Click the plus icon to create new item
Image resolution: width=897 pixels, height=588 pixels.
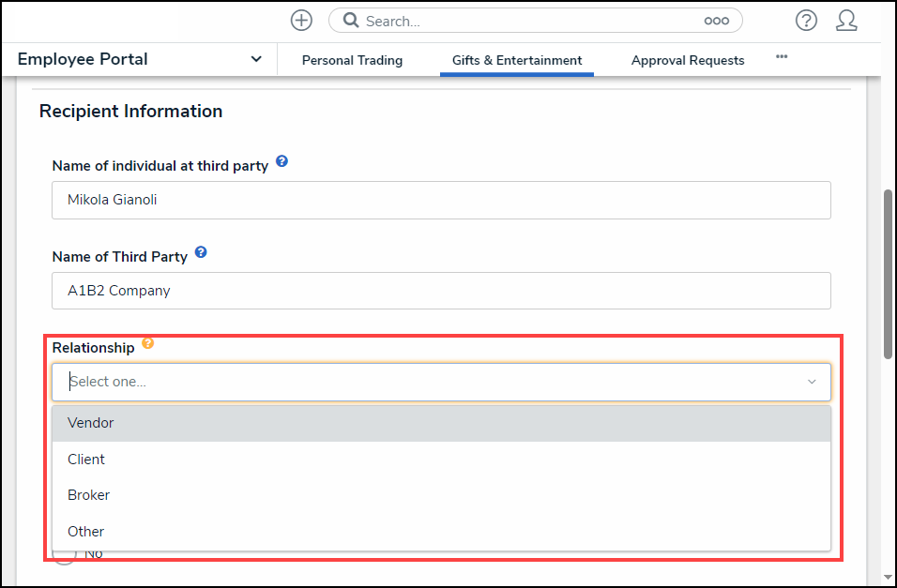(x=301, y=21)
